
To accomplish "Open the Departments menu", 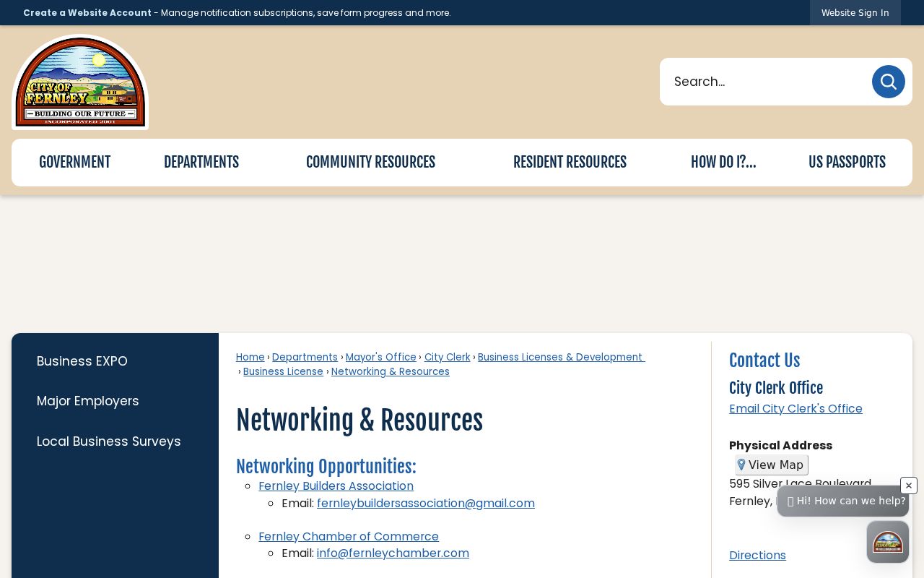I will click(201, 163).
